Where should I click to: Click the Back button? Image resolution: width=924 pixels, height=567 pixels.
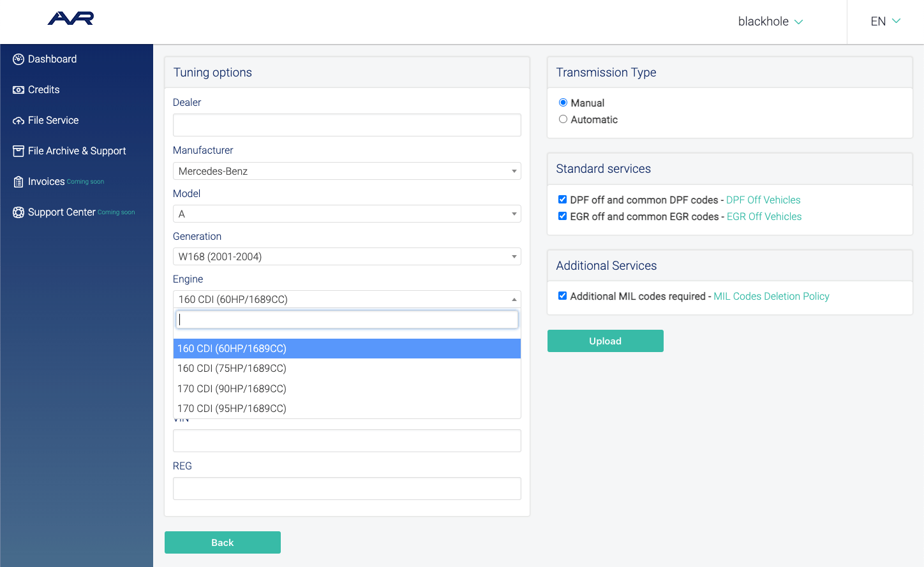click(x=223, y=542)
